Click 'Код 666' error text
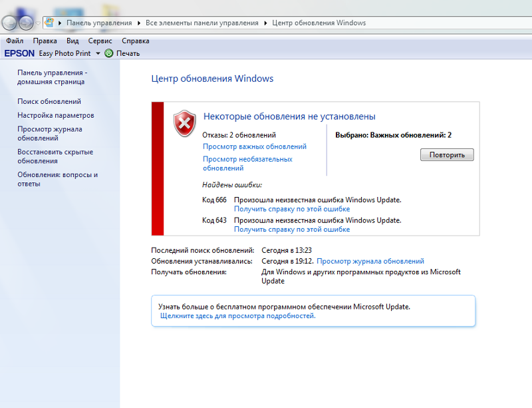 point(214,200)
